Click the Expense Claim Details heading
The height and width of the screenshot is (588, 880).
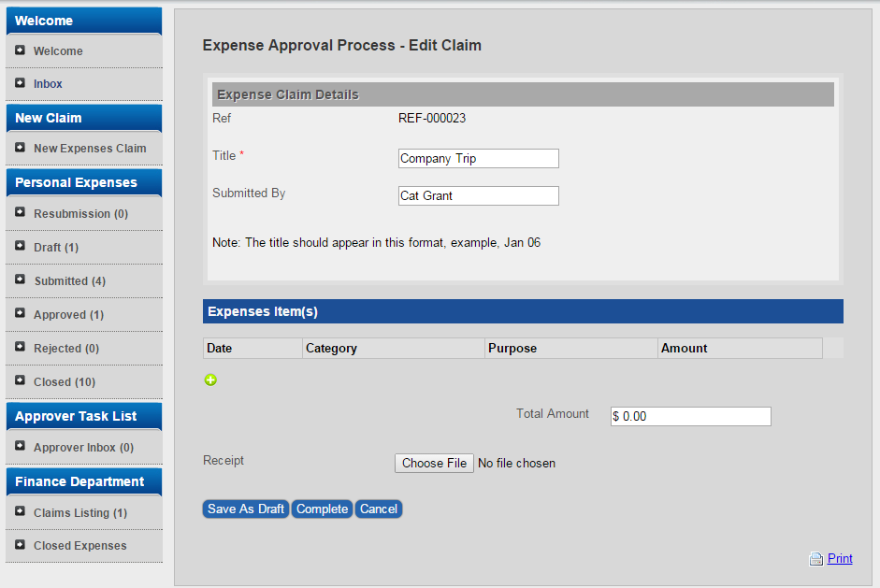(x=523, y=94)
